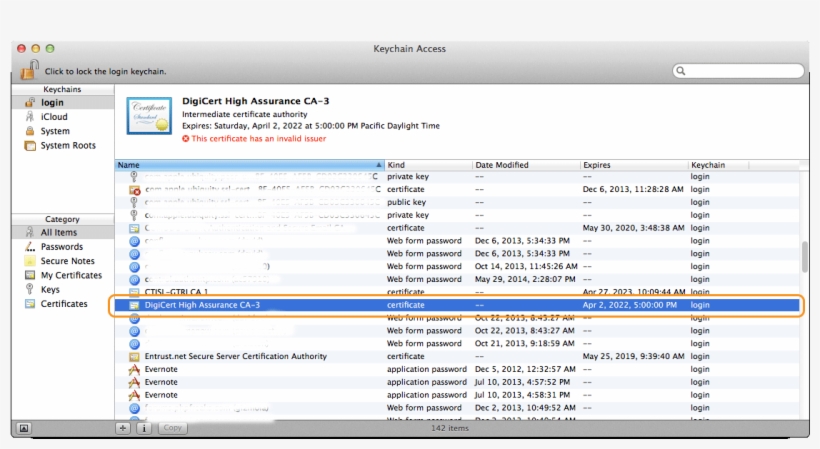
Task: Select Evernote row modified Dec 5, 2012
Action: coord(457,369)
